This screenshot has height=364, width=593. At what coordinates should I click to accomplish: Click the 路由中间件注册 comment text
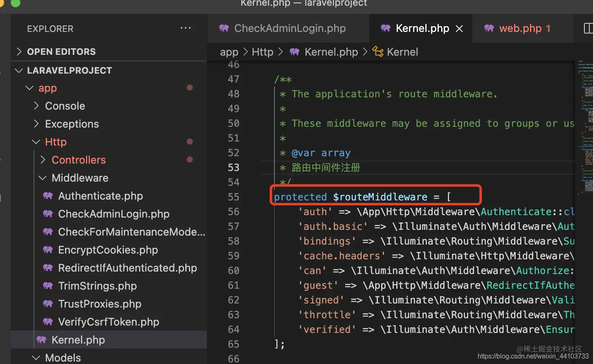click(326, 168)
